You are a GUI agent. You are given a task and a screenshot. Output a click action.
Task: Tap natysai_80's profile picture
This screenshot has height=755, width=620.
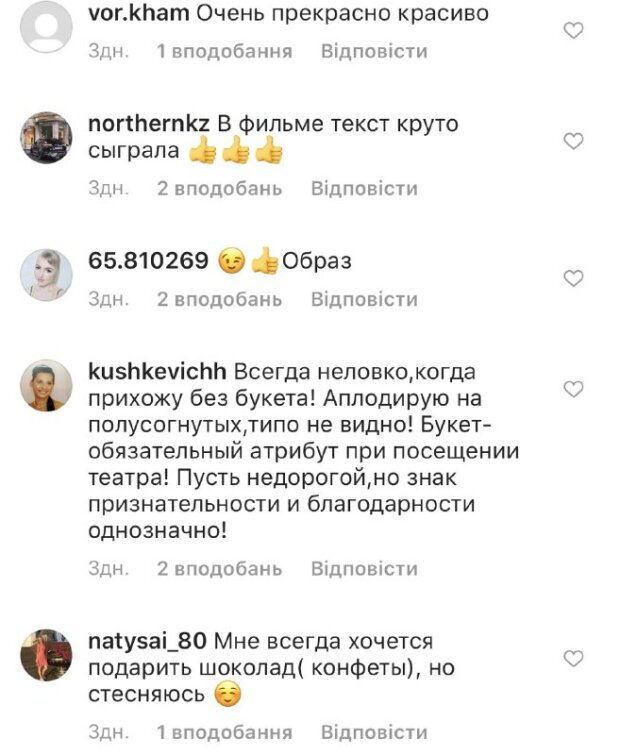(x=46, y=655)
